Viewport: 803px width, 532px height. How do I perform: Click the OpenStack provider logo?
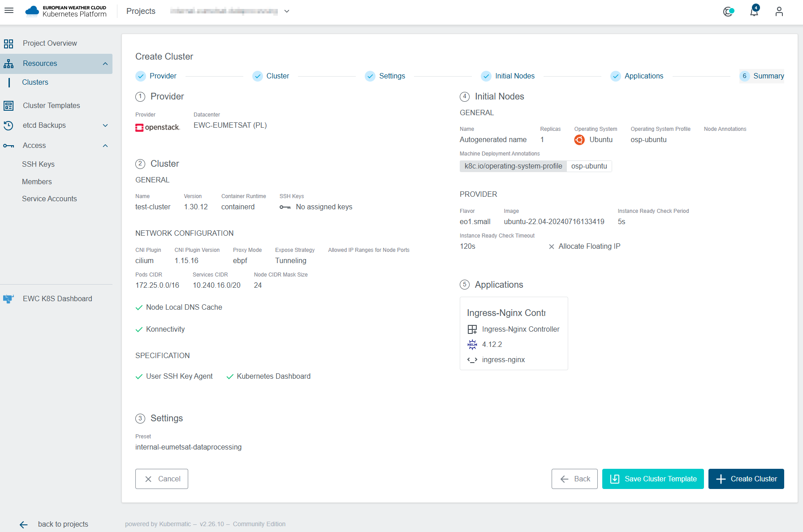158,127
